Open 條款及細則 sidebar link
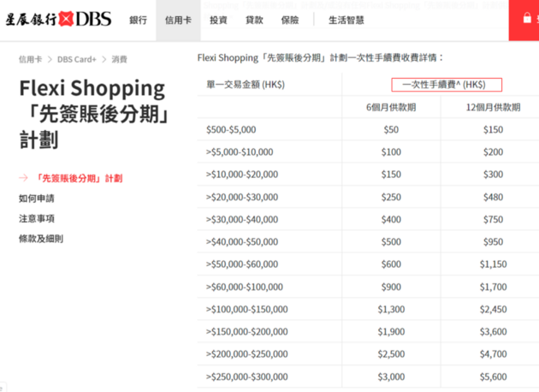Screen dimensions: 539x392 41,239
